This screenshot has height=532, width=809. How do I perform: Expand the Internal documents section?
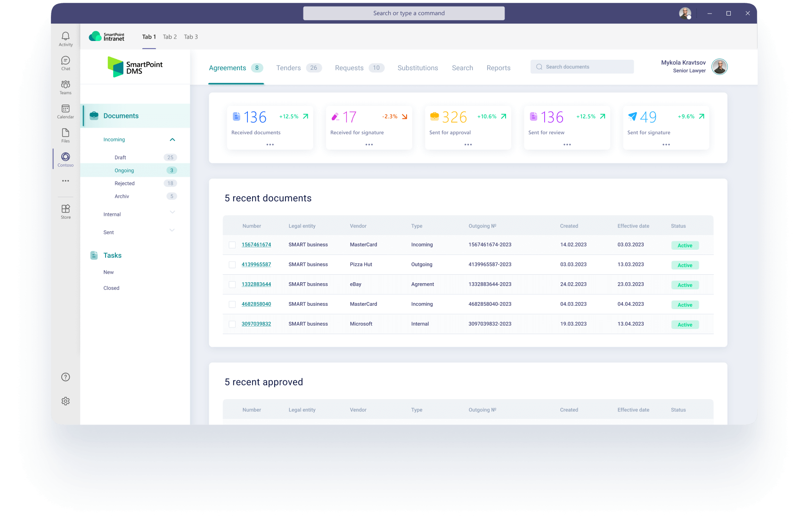pyautogui.click(x=172, y=213)
